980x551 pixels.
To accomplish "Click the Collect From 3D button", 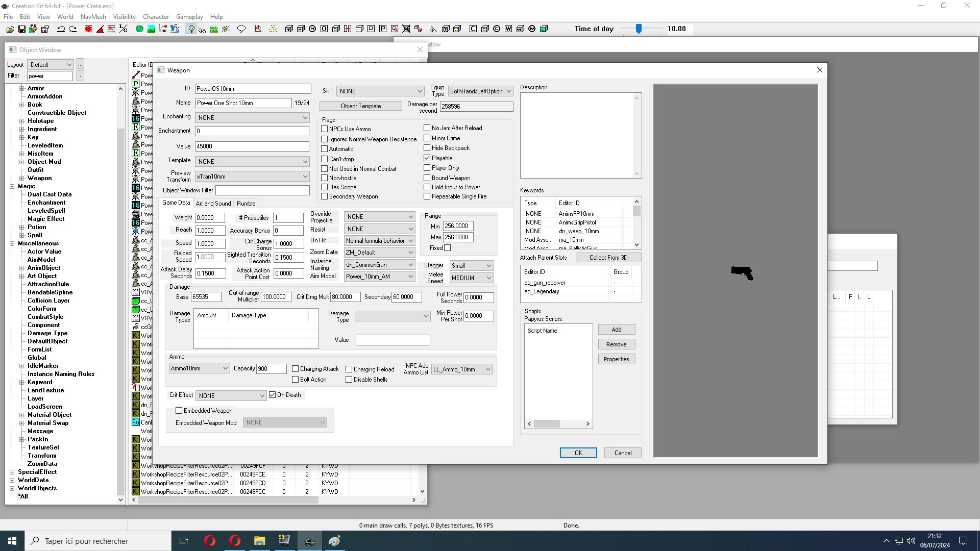I will [x=608, y=258].
